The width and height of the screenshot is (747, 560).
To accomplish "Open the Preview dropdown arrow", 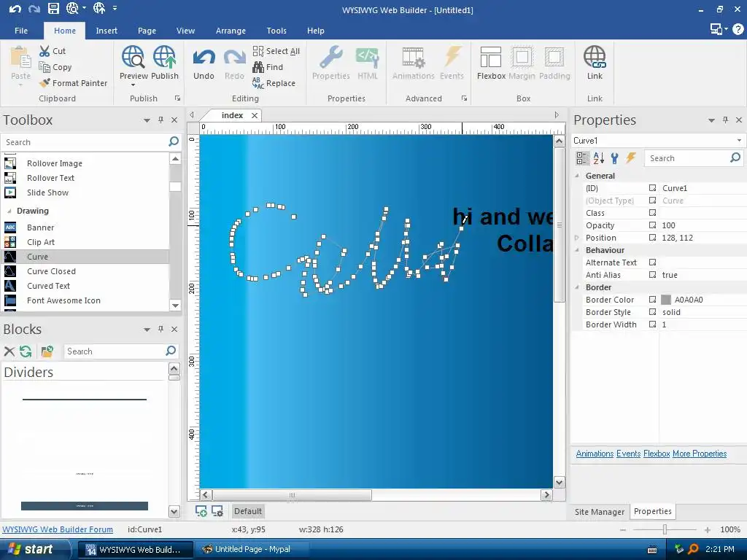I will pos(133,85).
